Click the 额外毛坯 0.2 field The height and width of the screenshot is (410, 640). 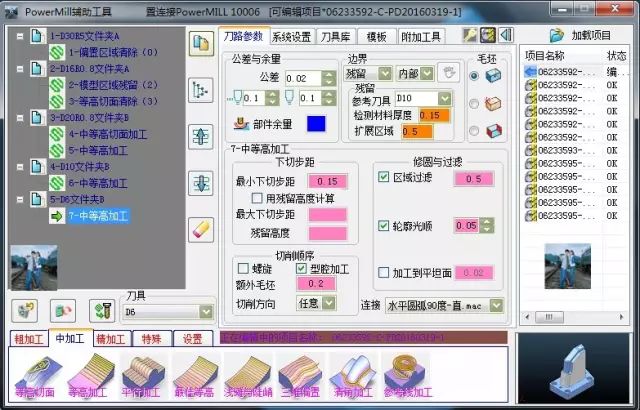click(x=316, y=284)
